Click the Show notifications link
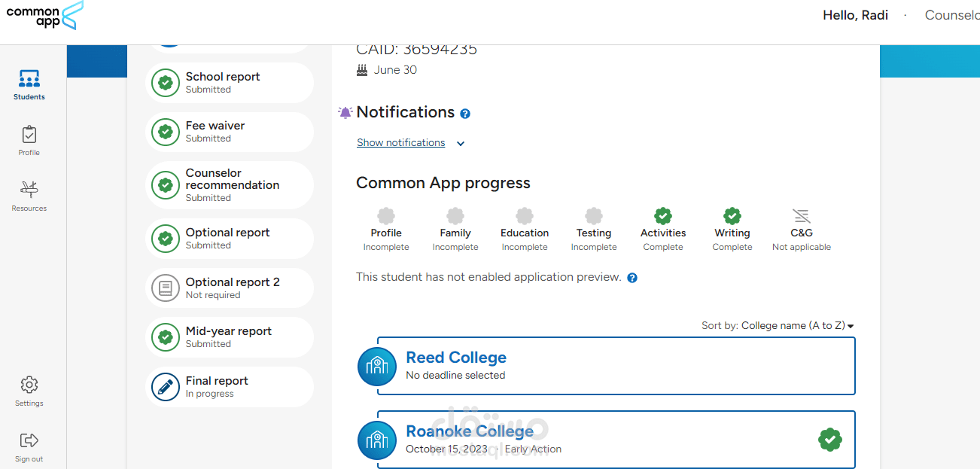Viewport: 980px width, 469px height. pos(400,143)
